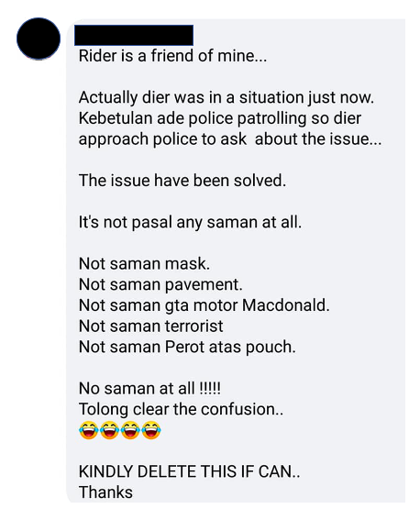
Task: Click 'Not saman Perot atas pouch.' text
Action: [x=187, y=347]
